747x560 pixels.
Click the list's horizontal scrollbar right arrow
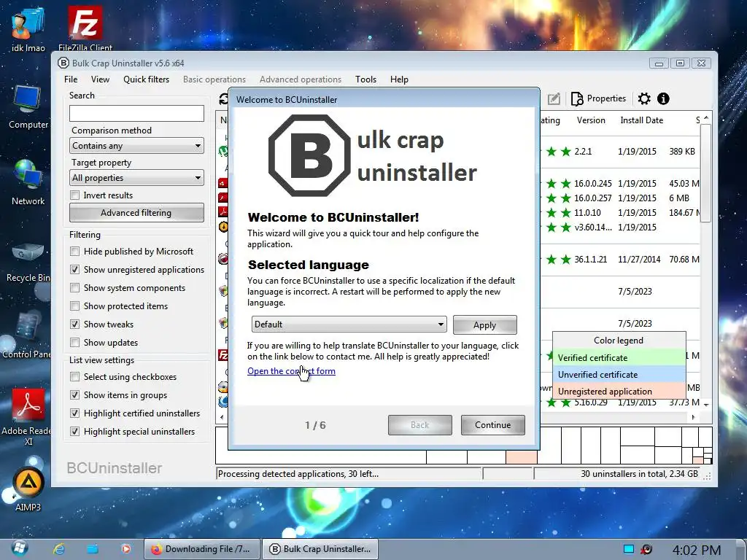click(x=693, y=417)
